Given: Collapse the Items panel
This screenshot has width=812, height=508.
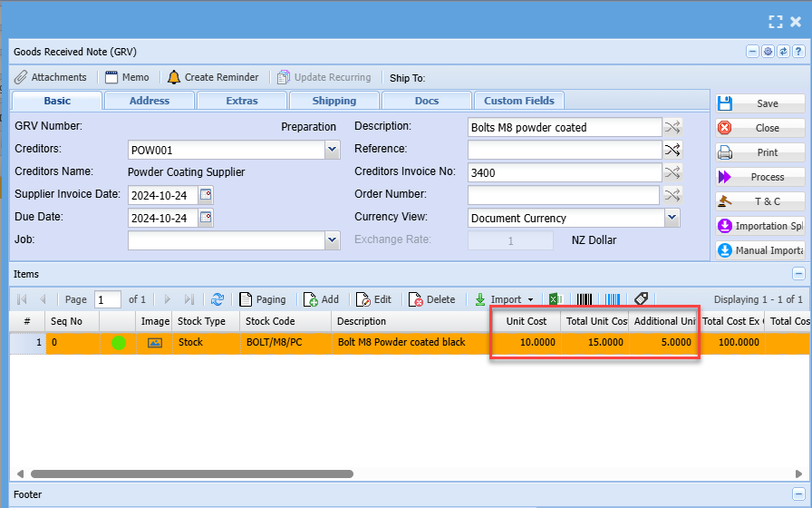Looking at the screenshot, I should point(798,274).
